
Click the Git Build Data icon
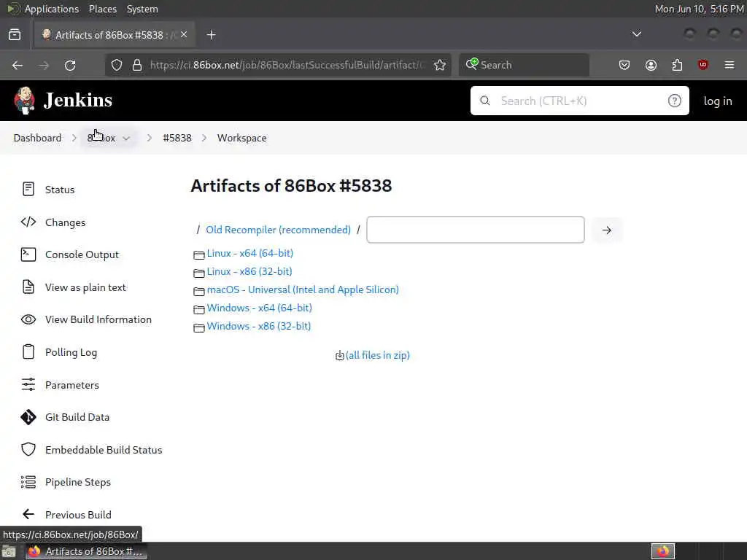pos(28,417)
